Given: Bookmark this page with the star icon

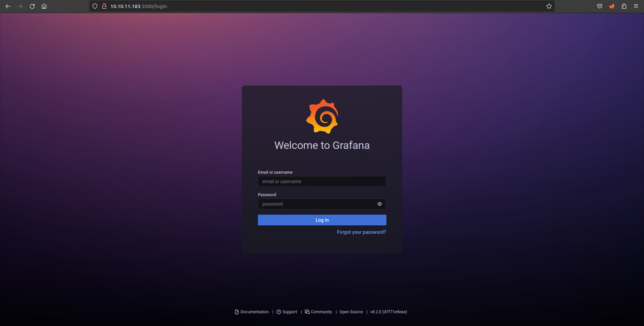Looking at the screenshot, I should pyautogui.click(x=549, y=6).
